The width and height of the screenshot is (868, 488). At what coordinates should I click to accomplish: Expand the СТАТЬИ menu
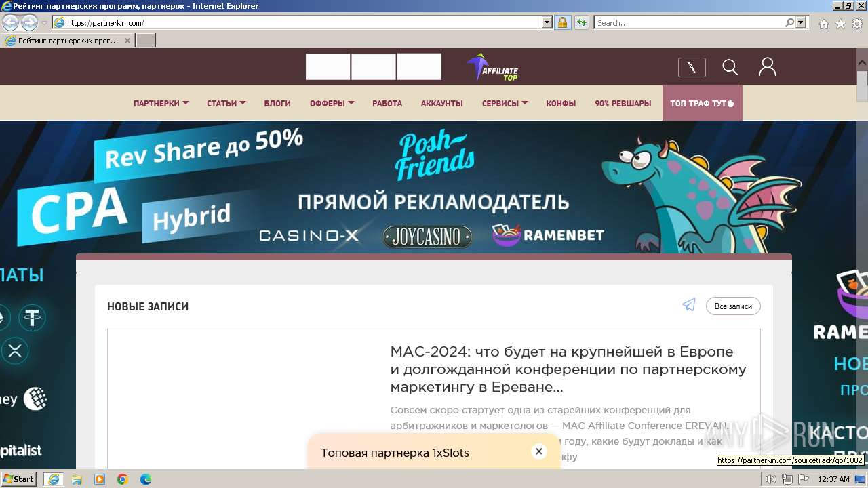click(226, 104)
